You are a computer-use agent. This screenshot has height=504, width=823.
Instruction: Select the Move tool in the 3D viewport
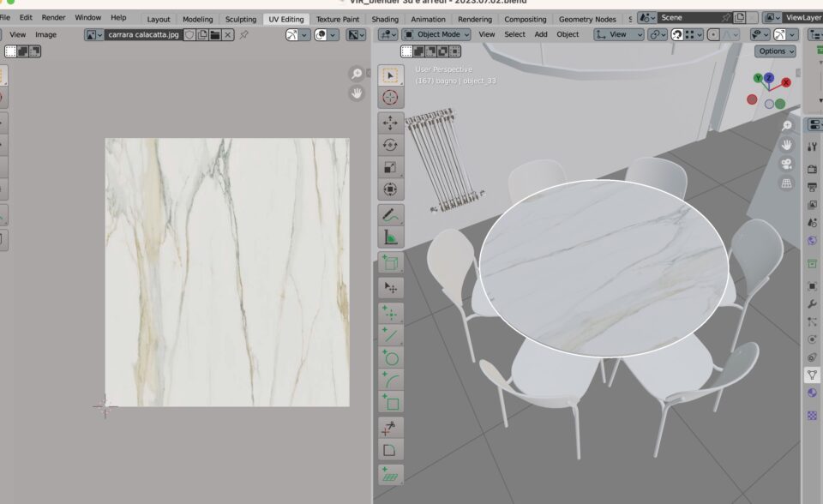click(390, 123)
